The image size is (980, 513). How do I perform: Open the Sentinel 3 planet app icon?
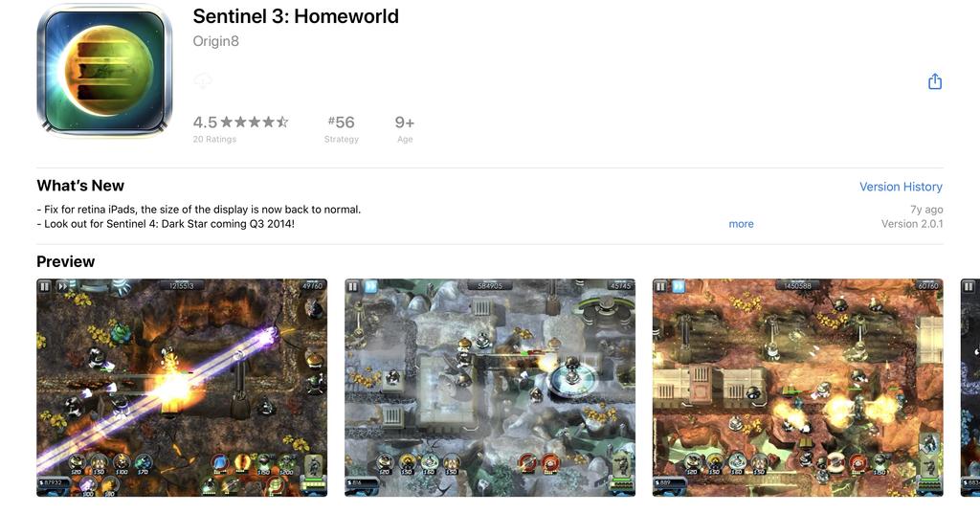(x=104, y=69)
